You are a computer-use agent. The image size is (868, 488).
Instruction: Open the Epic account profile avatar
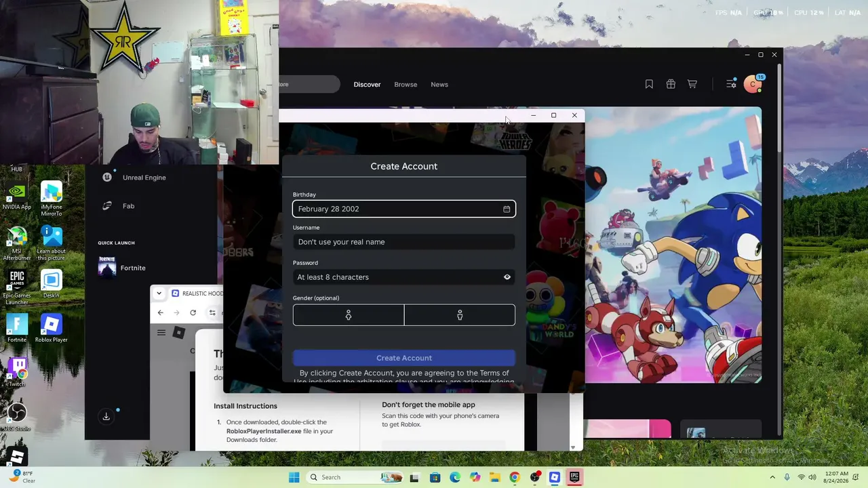pyautogui.click(x=753, y=84)
